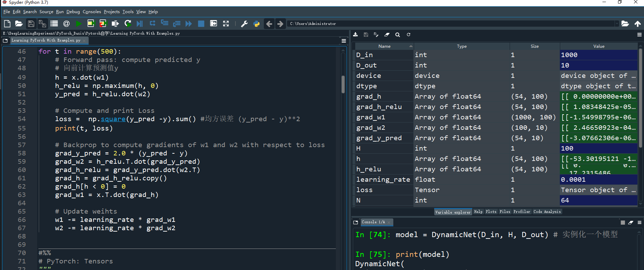The image size is (644, 270).
Task: Browse the console tabs list button
Action: tap(356, 222)
